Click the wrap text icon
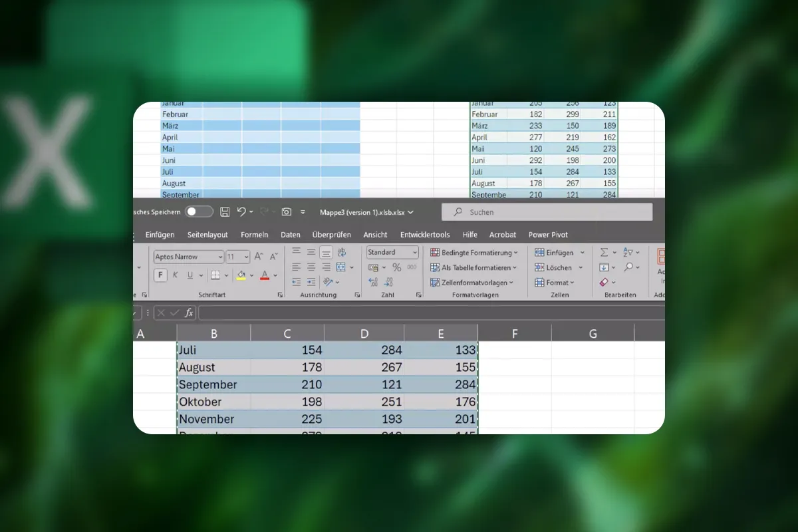The width and height of the screenshot is (798, 532). (342, 253)
